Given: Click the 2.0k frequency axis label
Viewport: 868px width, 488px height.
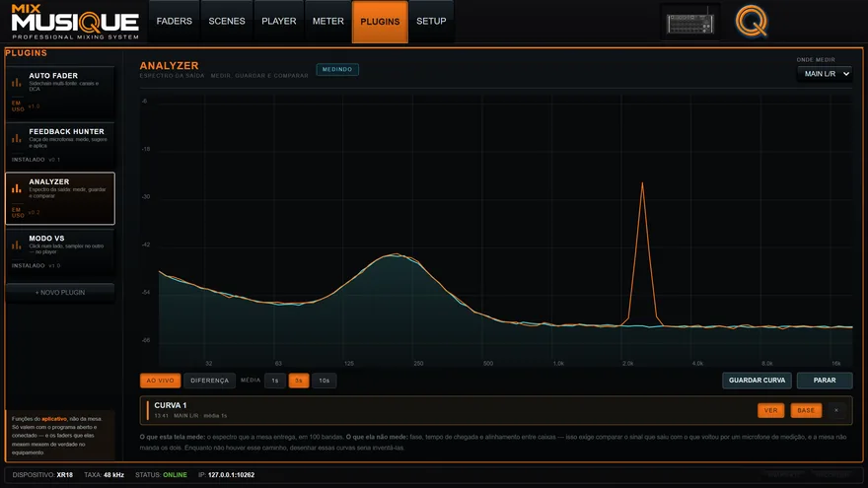Looking at the screenshot, I should coord(627,364).
